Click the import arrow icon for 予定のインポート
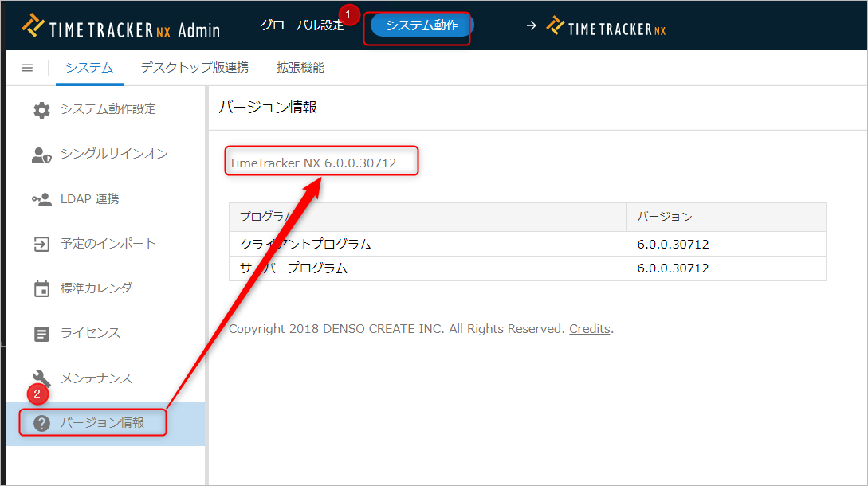868x486 pixels. (x=41, y=244)
